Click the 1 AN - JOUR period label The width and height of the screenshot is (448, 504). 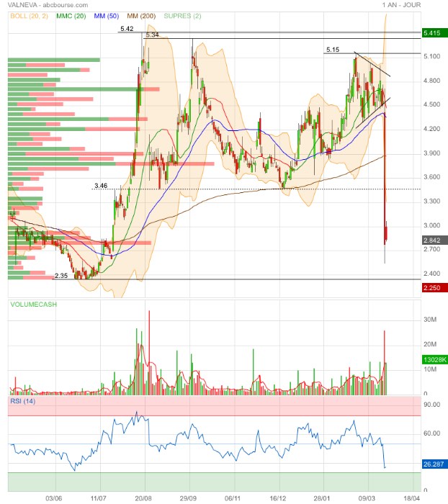tap(401, 5)
